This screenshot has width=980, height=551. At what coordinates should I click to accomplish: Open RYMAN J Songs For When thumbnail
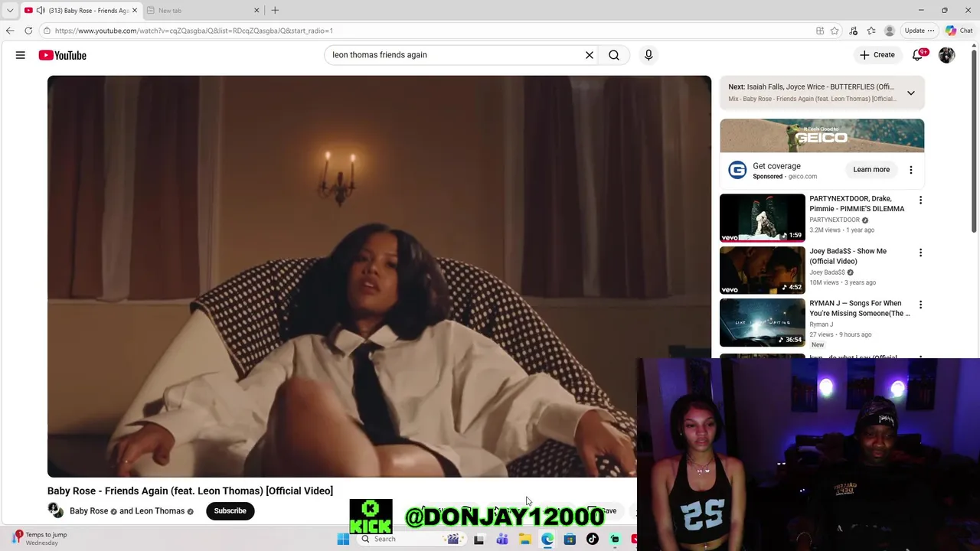[763, 322]
